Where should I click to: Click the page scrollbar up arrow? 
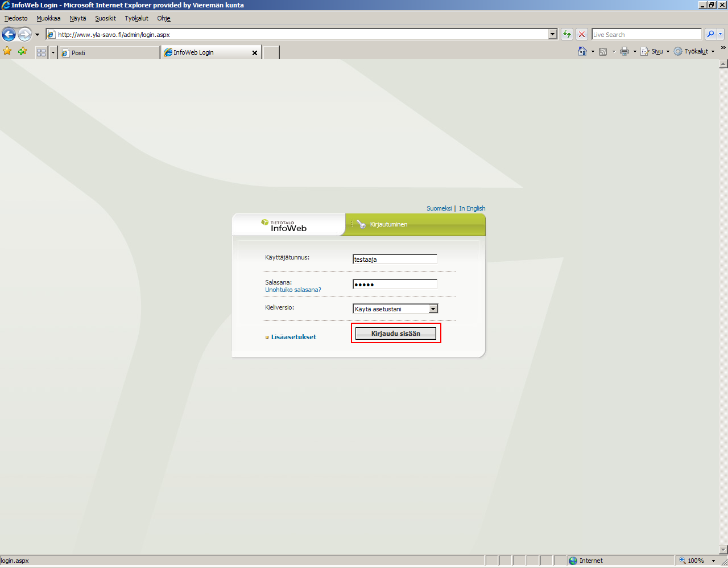[x=723, y=64]
